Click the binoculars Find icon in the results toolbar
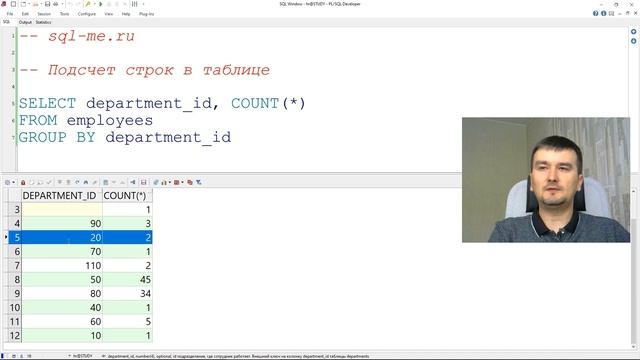 pyautogui.click(x=85, y=182)
